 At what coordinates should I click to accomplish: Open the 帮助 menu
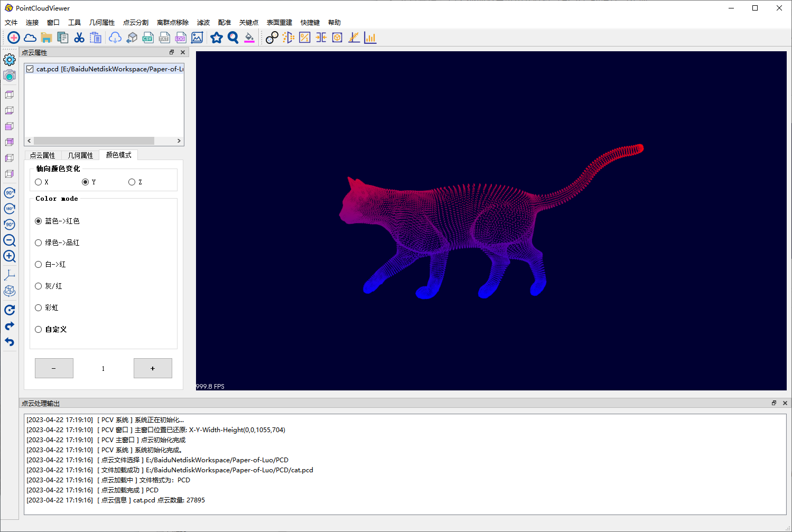click(x=334, y=22)
